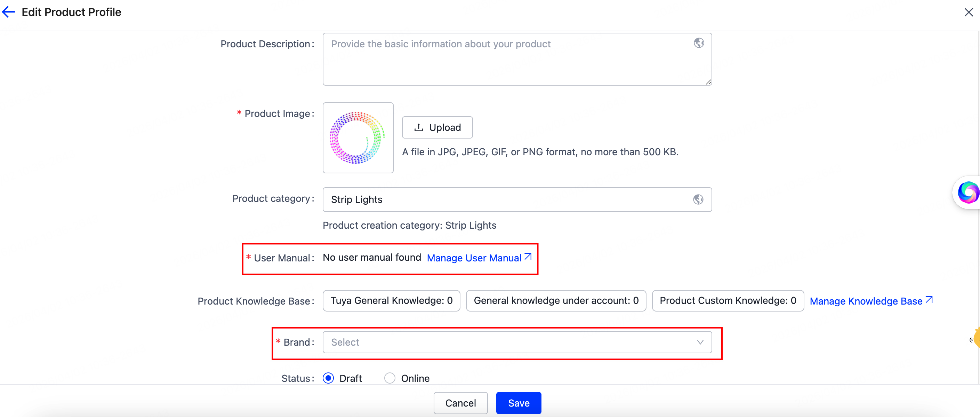Screen dimensions: 980x417
Task: Click the external link arrow beside Manage User Manual
Action: pos(528,257)
